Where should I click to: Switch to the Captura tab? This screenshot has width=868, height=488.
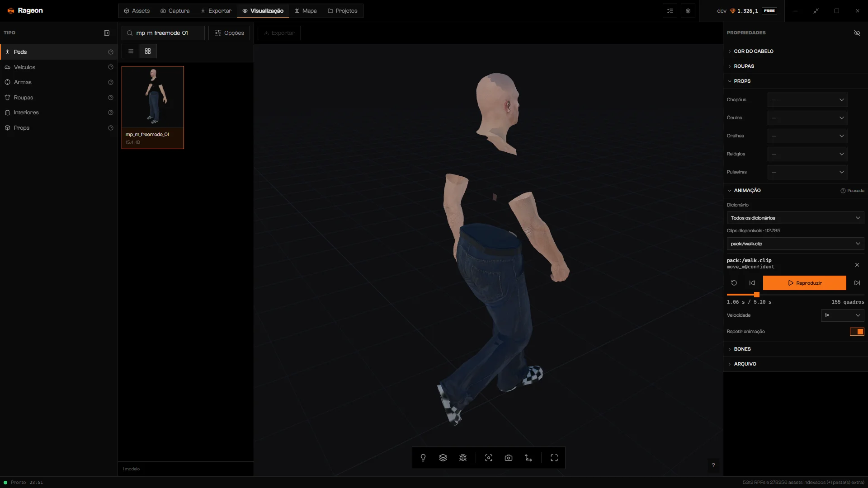(x=175, y=11)
